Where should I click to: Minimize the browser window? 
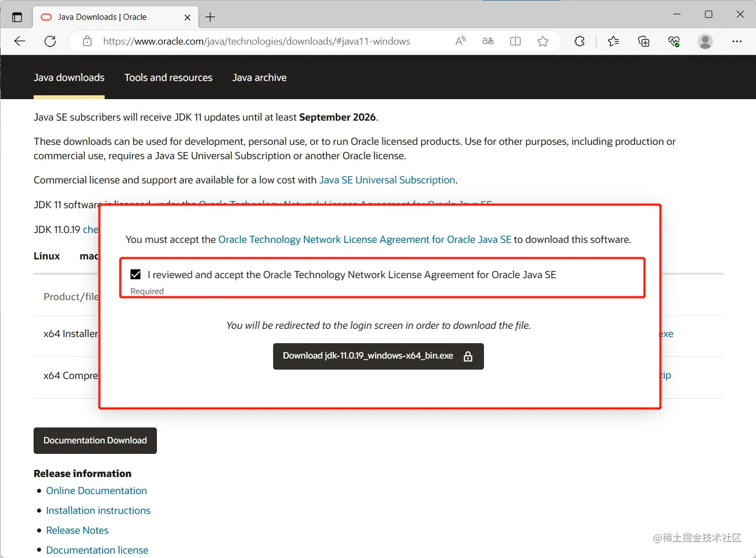coord(677,14)
